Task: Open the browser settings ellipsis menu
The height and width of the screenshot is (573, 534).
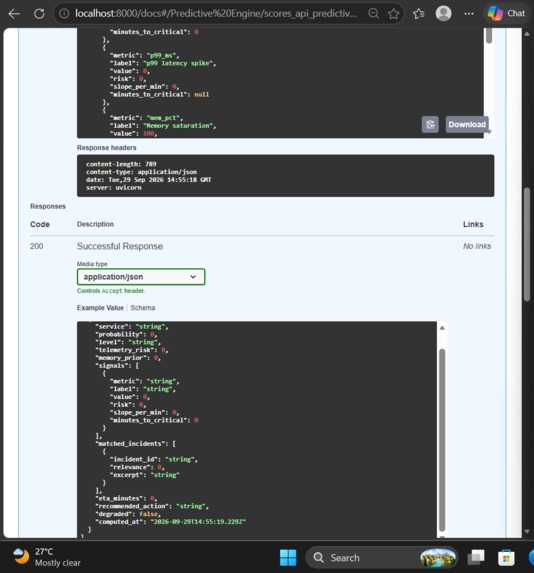Action: click(x=469, y=14)
